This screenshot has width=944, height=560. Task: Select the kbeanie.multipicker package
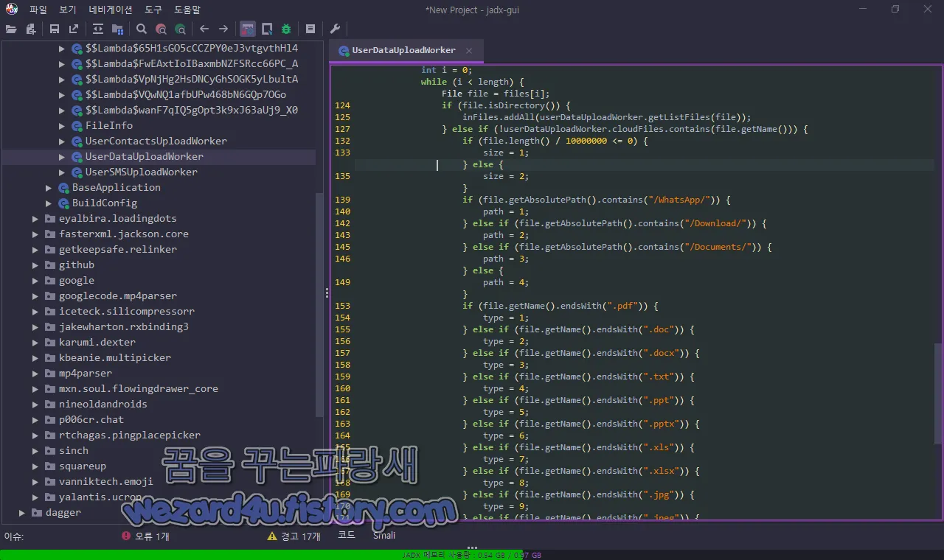click(115, 357)
